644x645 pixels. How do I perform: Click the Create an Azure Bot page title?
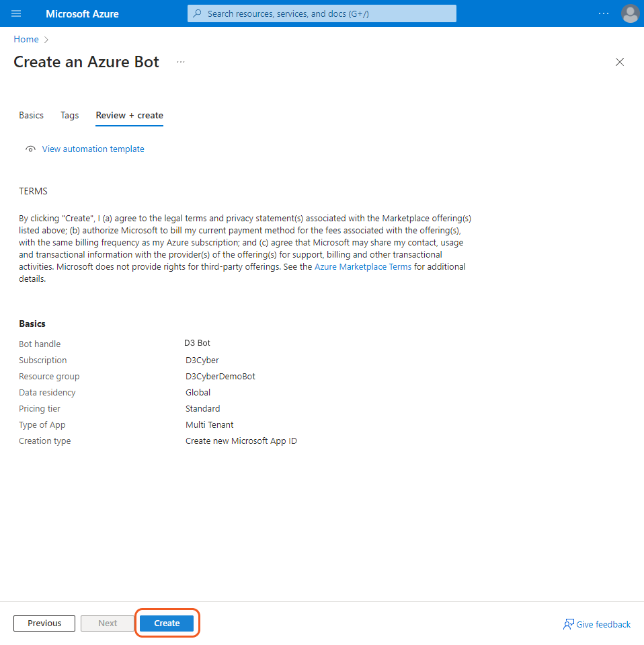click(86, 62)
